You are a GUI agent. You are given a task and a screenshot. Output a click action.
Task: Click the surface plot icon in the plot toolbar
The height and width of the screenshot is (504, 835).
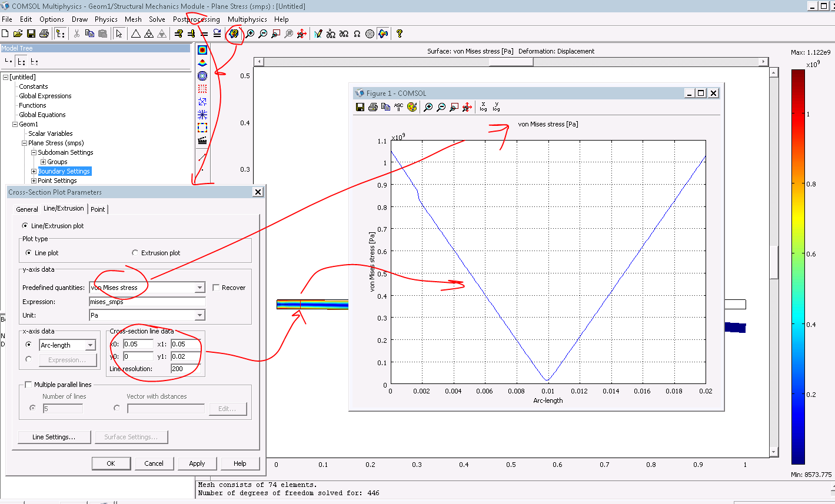point(202,51)
